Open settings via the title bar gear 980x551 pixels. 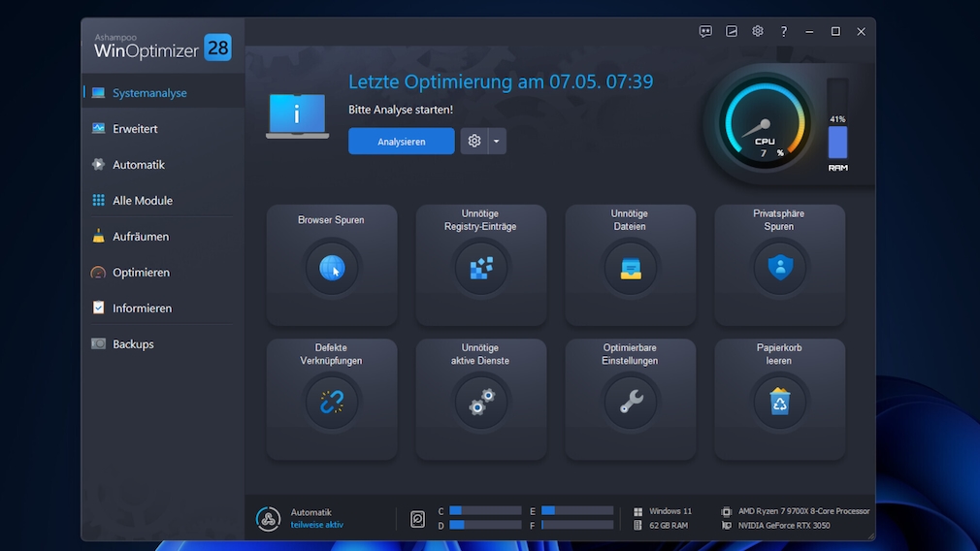[x=758, y=31]
